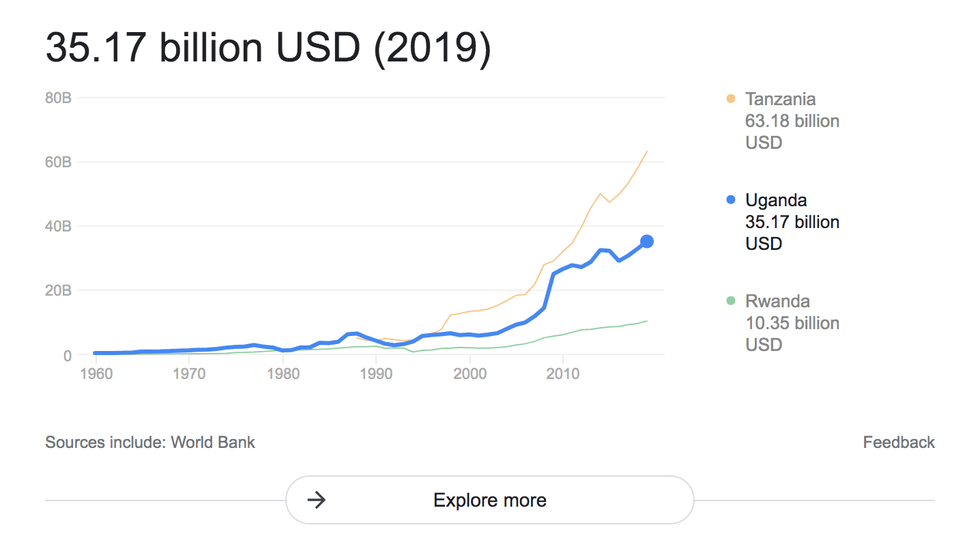Click Rwanda's green legend dot

click(731, 301)
